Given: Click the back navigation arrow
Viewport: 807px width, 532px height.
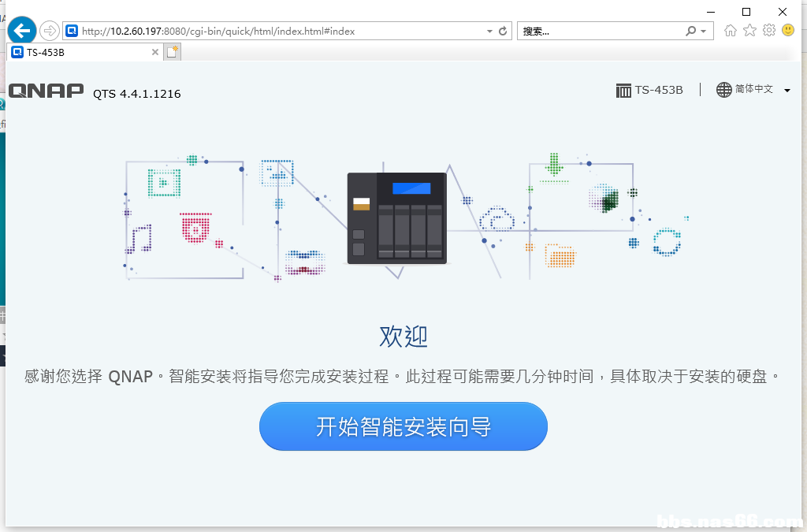Looking at the screenshot, I should pyautogui.click(x=21, y=30).
